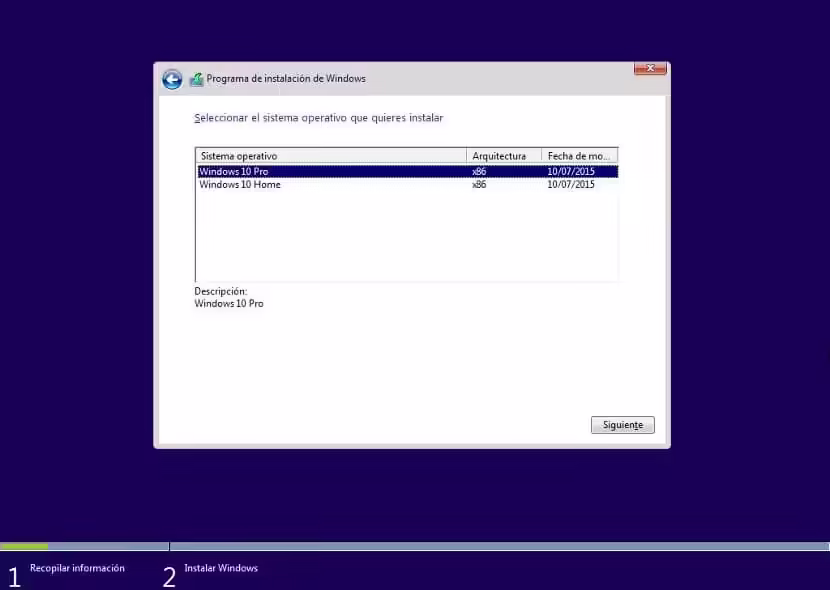Click the Fecha de mo... column header
Viewport: 830px width, 590px height.
[580, 156]
